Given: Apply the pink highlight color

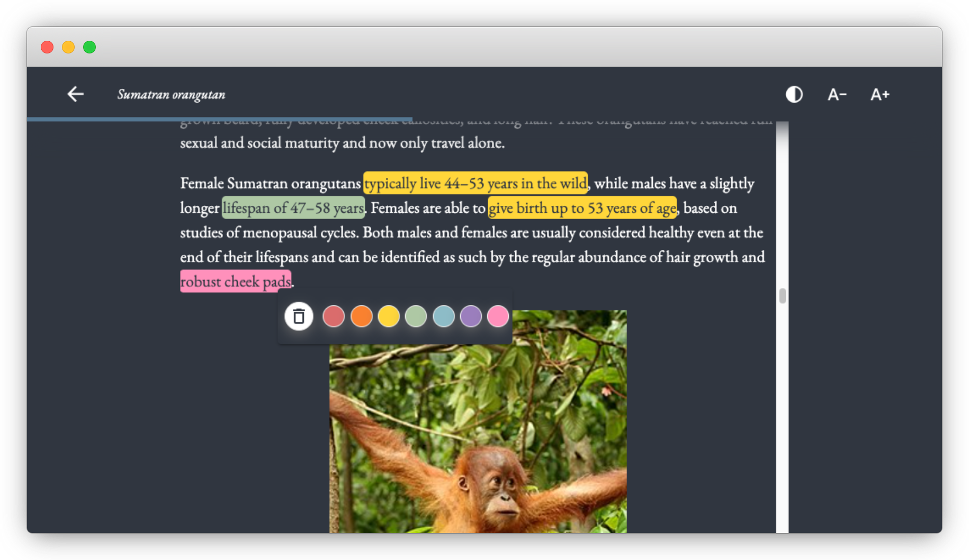Looking at the screenshot, I should (x=498, y=317).
